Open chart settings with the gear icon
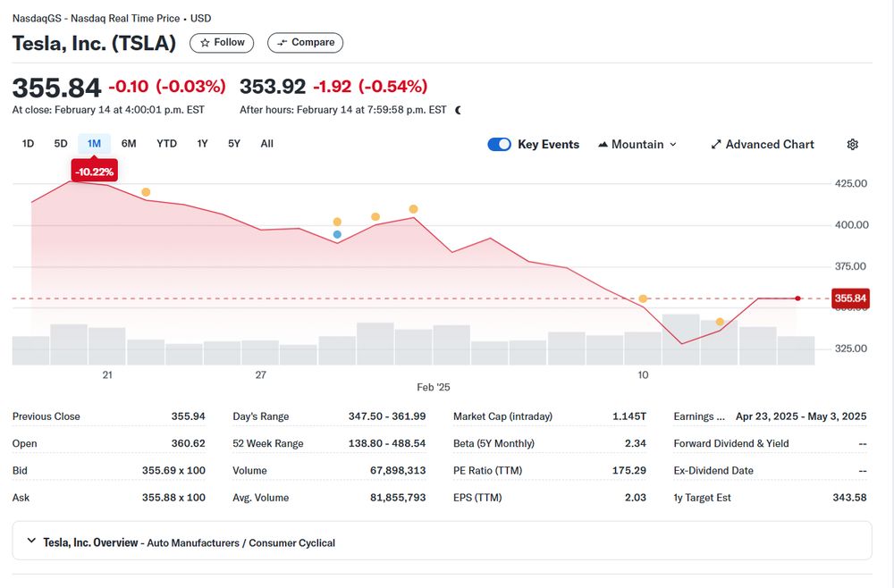 (852, 144)
